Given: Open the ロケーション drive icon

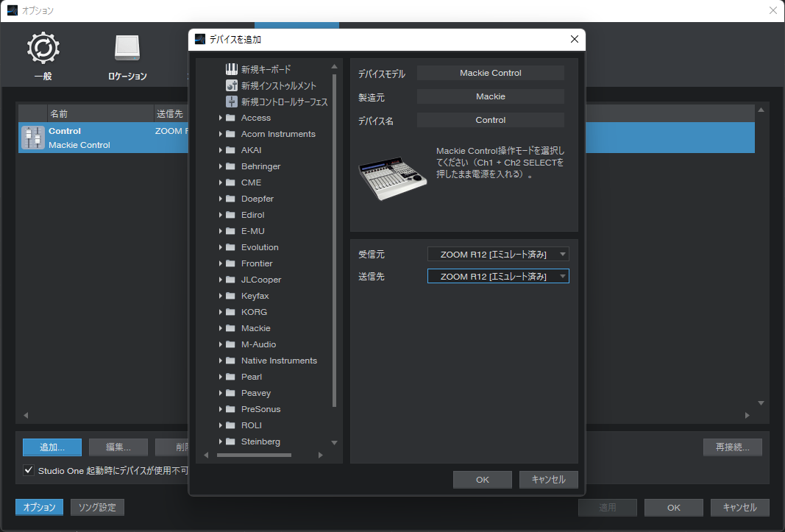Looking at the screenshot, I should pos(127,48).
